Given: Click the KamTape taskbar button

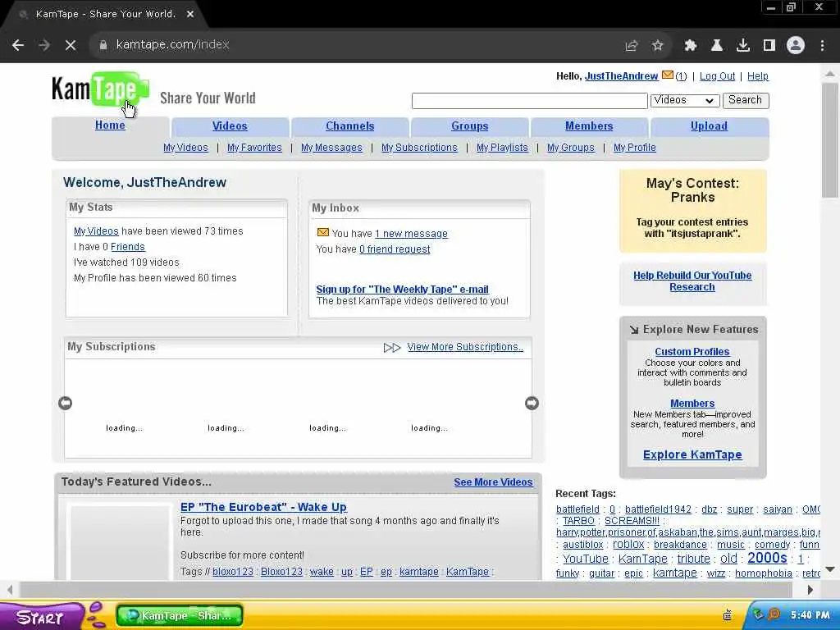Looking at the screenshot, I should 180,615.
